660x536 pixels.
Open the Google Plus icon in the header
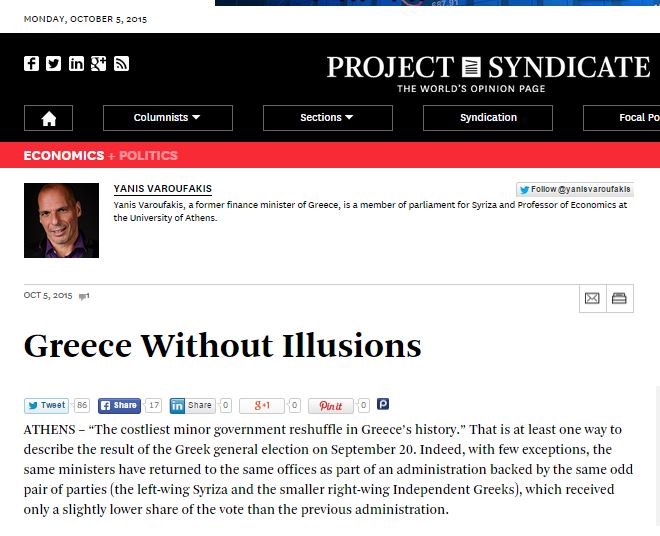pos(98,64)
